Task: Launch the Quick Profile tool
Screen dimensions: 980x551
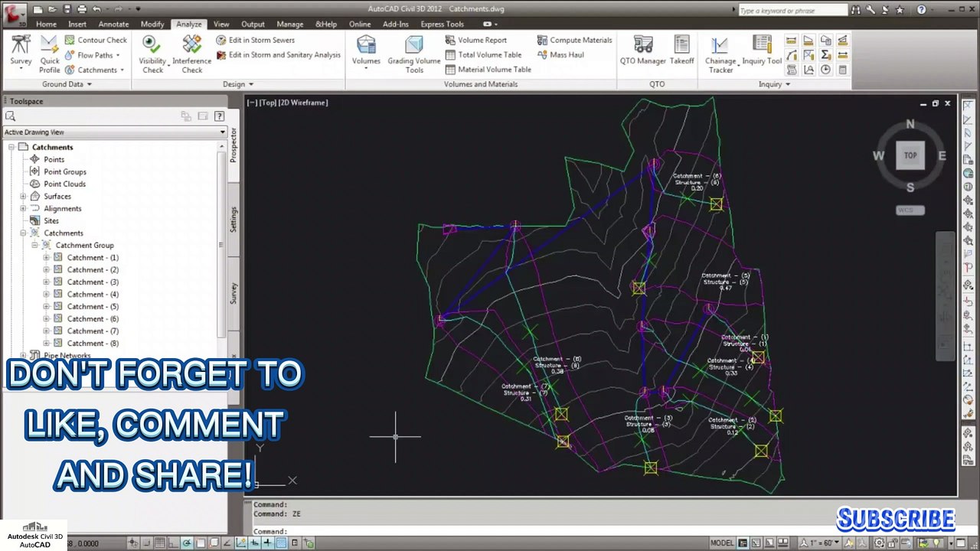Action: point(50,54)
